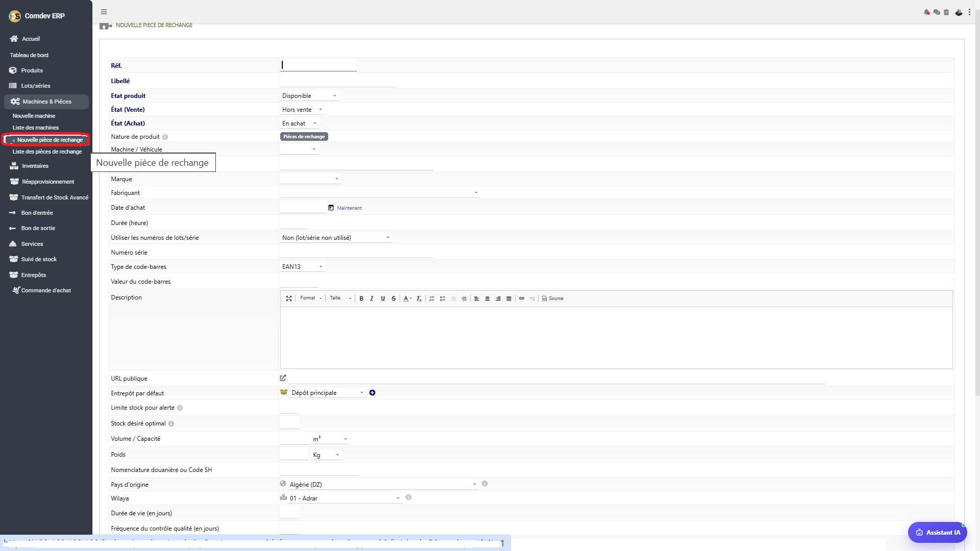
Task: Open Produits in the sidebar
Action: (32, 70)
